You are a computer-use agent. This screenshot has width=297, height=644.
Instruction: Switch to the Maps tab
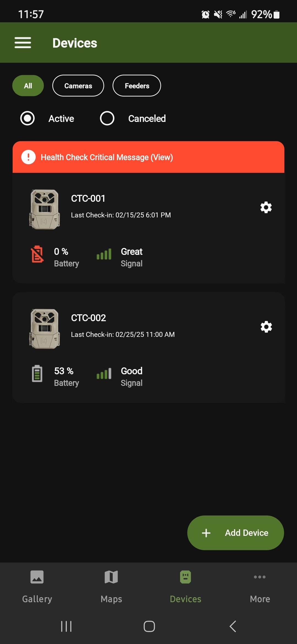pyautogui.click(x=111, y=586)
